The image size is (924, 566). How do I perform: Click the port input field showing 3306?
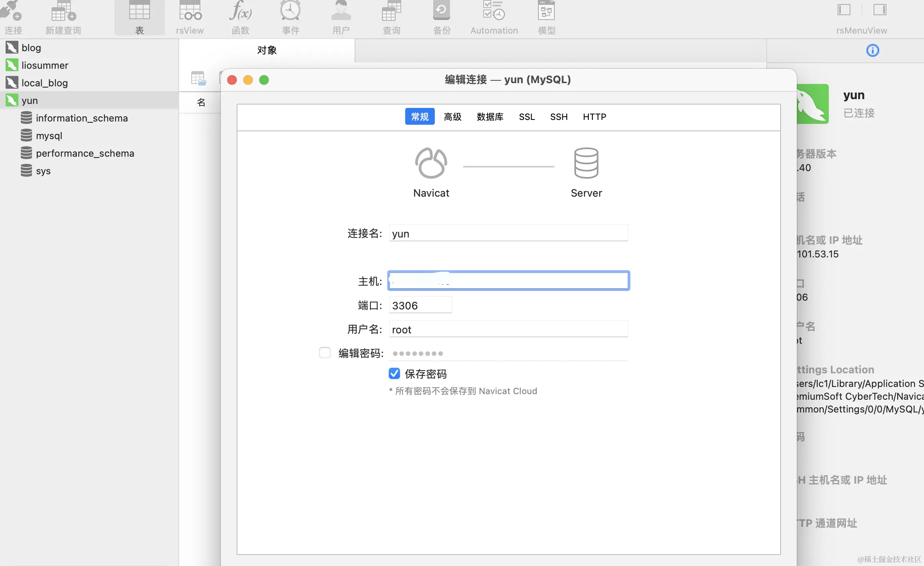click(420, 305)
